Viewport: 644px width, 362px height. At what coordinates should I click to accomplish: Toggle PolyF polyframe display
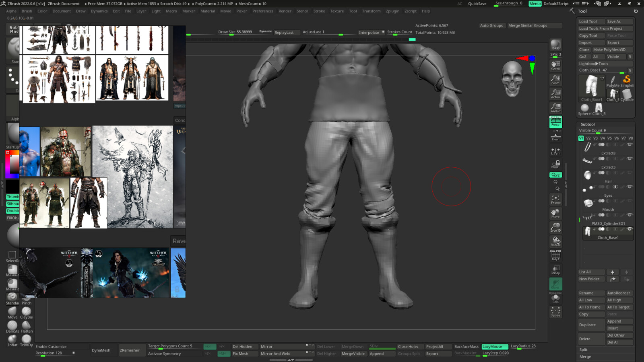point(555,256)
